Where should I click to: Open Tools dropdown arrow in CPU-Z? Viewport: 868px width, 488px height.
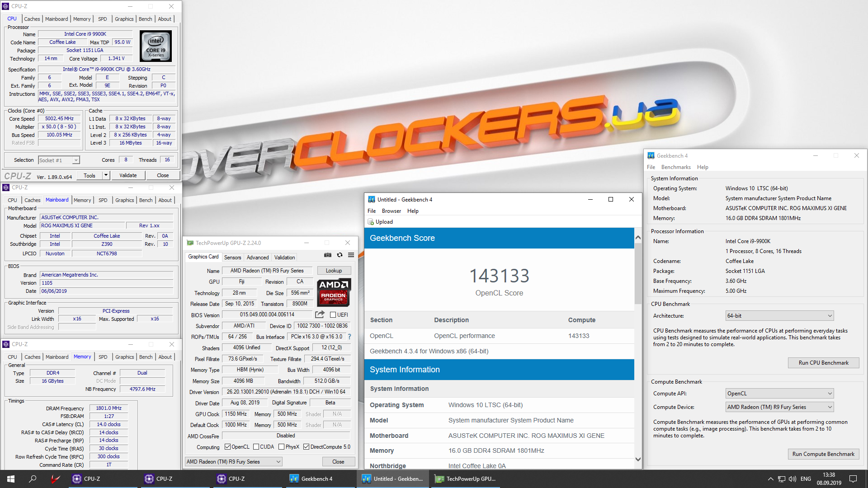coord(106,175)
